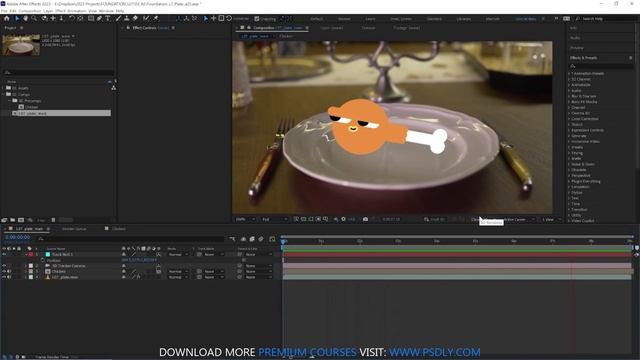Click the New Folder icon in Project panel
Image resolution: width=640 pixels, height=360 pixels.
(13, 220)
